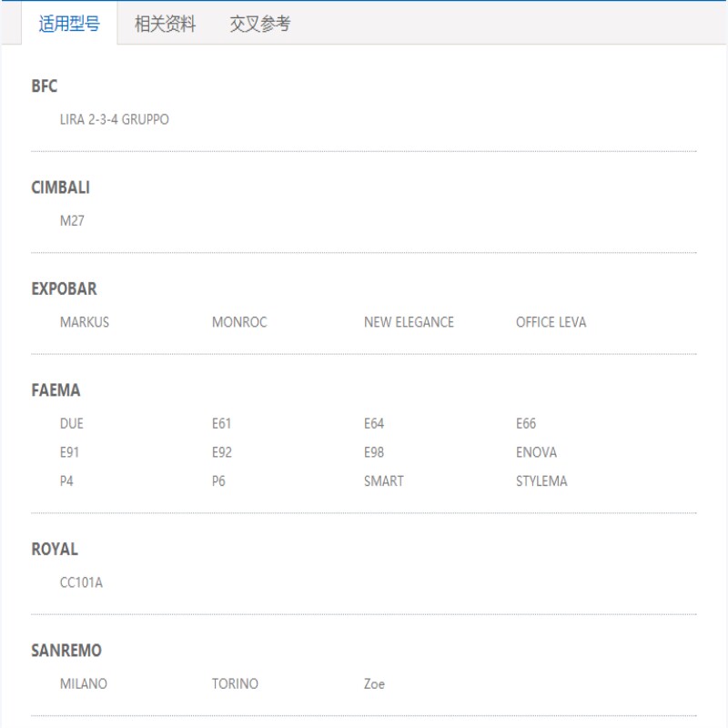This screenshot has width=728, height=728.
Task: Click the FAEMA P6 model
Action: click(x=218, y=481)
